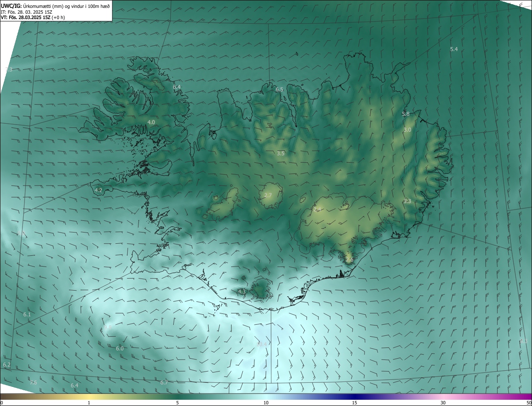Click the 6.0 value over the southwest sea

(x=120, y=349)
